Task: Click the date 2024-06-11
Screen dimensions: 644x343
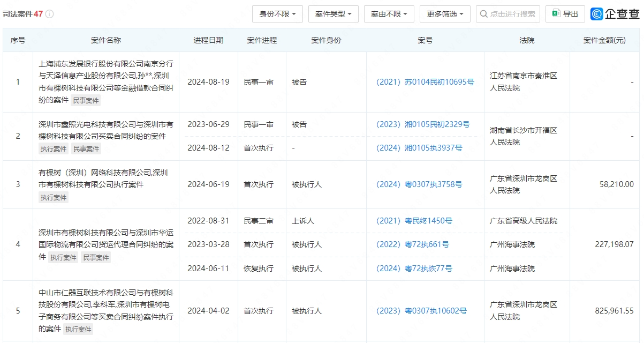Action: [208, 269]
